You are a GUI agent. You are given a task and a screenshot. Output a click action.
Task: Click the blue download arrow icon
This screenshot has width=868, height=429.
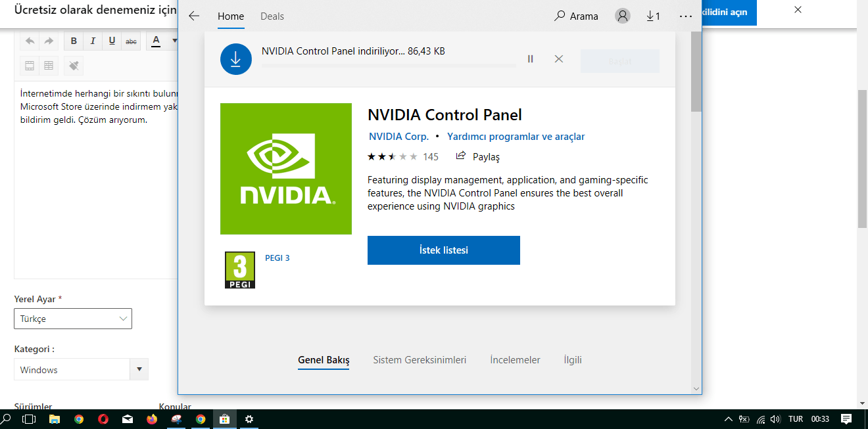(236, 59)
